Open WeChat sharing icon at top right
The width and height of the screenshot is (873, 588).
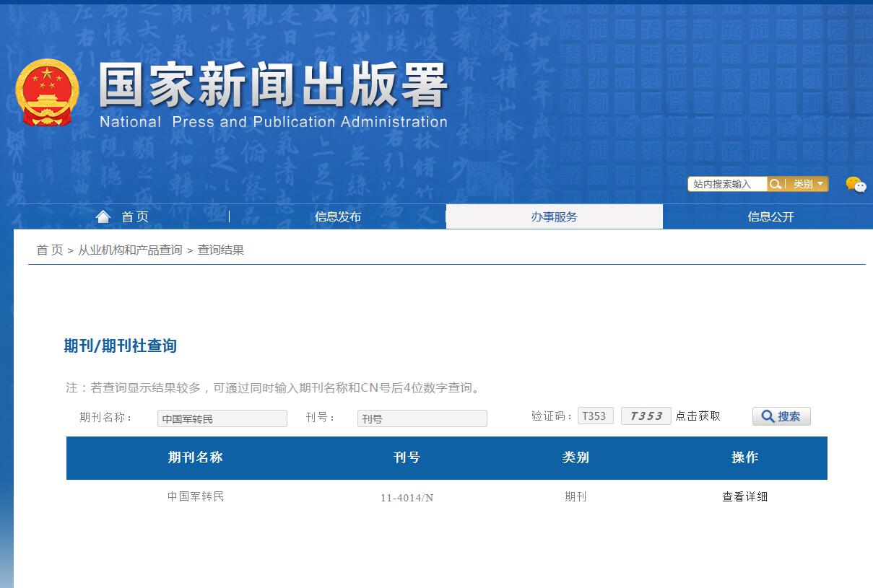[856, 185]
